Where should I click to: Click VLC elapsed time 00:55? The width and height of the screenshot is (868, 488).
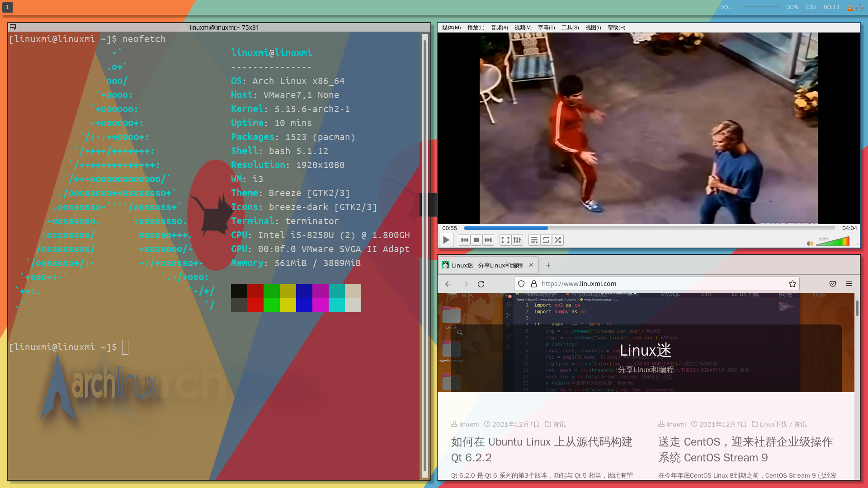click(x=449, y=228)
